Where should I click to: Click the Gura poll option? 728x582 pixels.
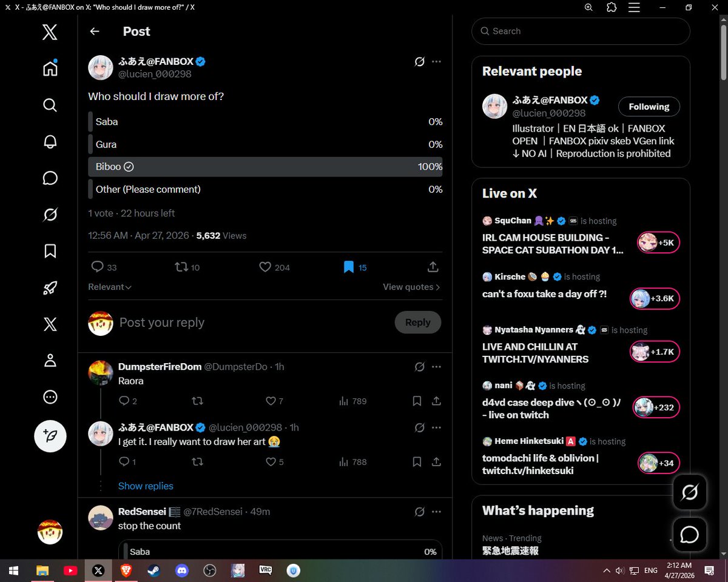[x=265, y=144]
